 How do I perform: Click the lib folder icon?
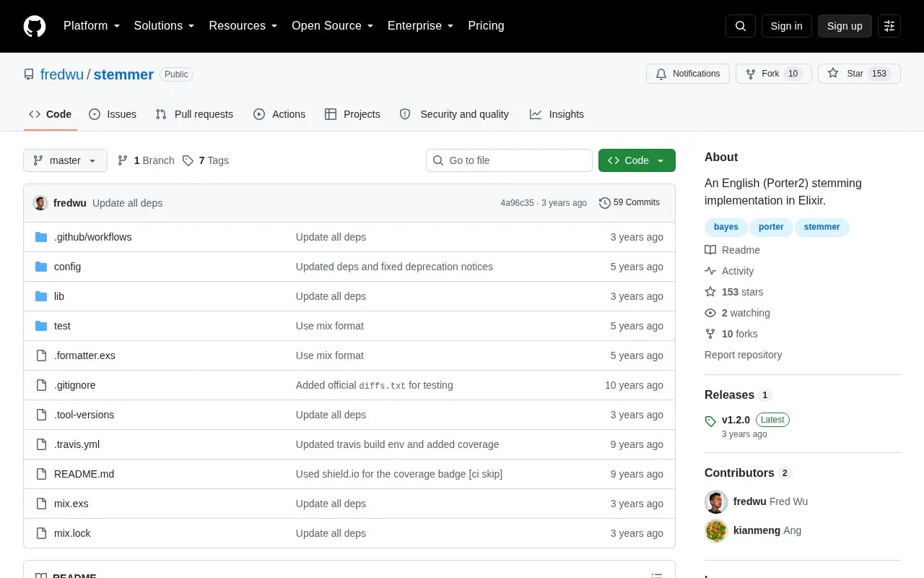tap(41, 296)
